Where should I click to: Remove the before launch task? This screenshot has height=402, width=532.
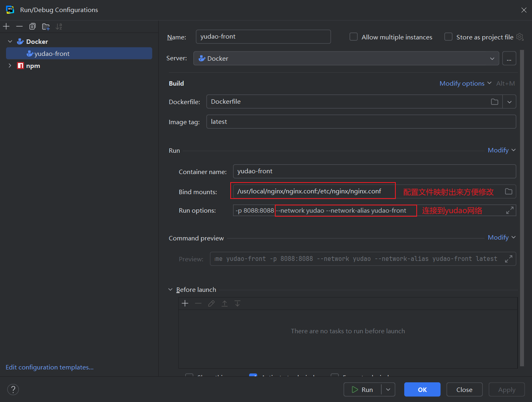pos(198,304)
